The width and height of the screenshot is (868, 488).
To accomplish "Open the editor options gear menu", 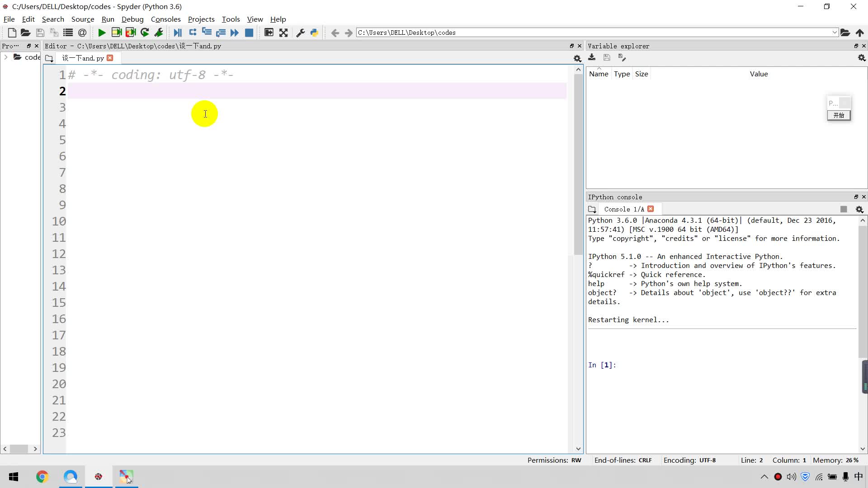I will click(x=577, y=58).
